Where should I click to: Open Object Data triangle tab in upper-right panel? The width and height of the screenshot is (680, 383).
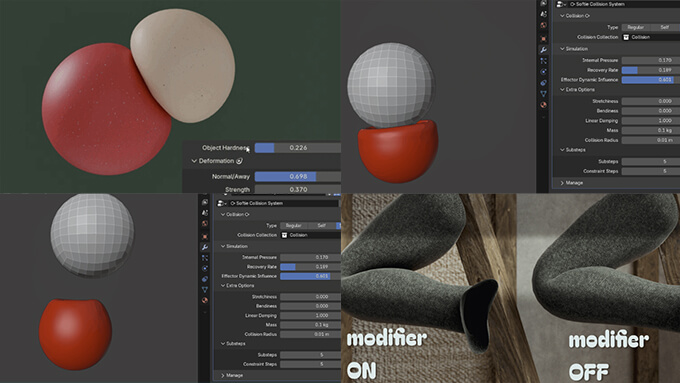tap(543, 93)
